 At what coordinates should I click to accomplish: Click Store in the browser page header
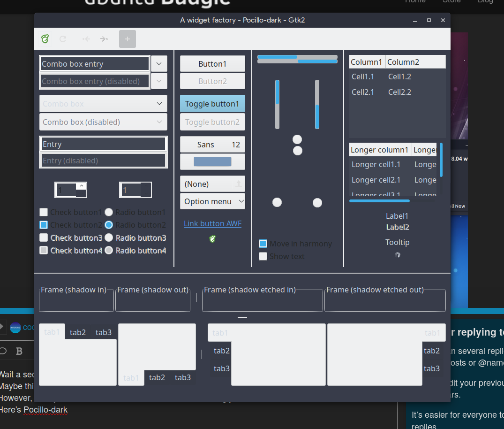(x=451, y=1)
